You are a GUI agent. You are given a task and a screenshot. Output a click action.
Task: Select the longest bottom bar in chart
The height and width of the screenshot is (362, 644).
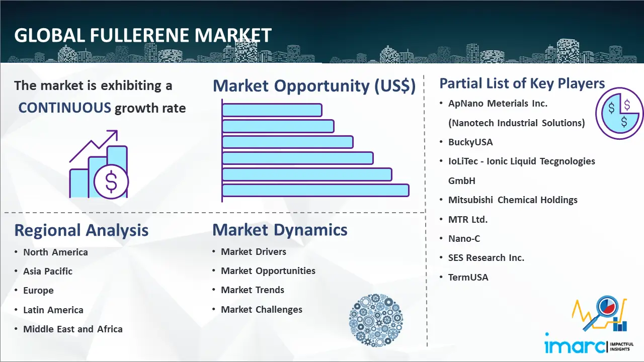(315, 191)
